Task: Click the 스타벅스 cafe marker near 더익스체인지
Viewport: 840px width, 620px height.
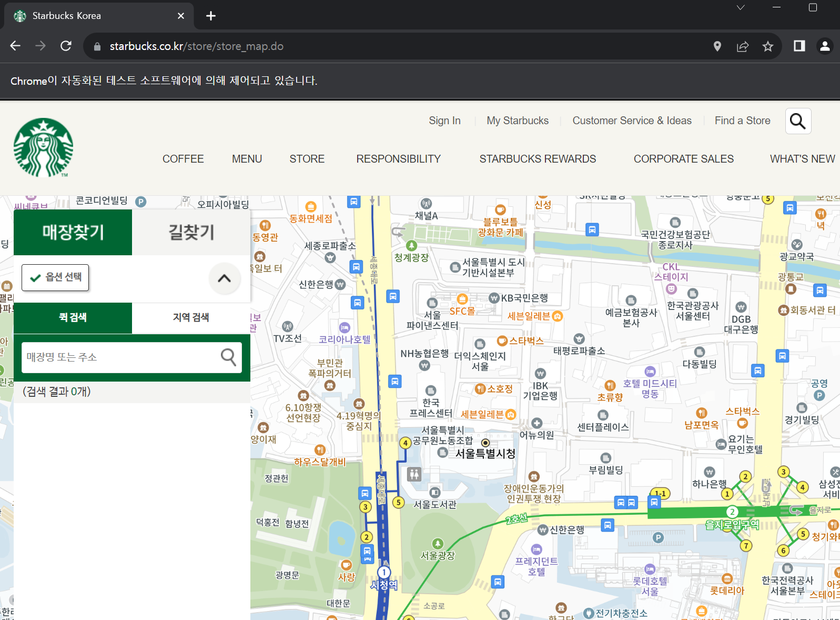Action: pos(502,341)
